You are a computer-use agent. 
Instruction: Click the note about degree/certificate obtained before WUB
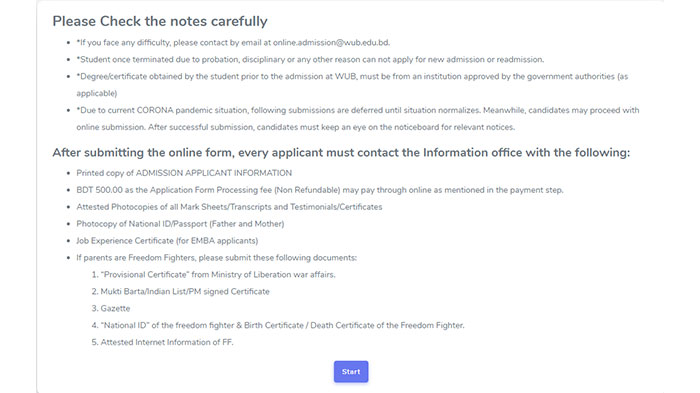[x=352, y=85]
